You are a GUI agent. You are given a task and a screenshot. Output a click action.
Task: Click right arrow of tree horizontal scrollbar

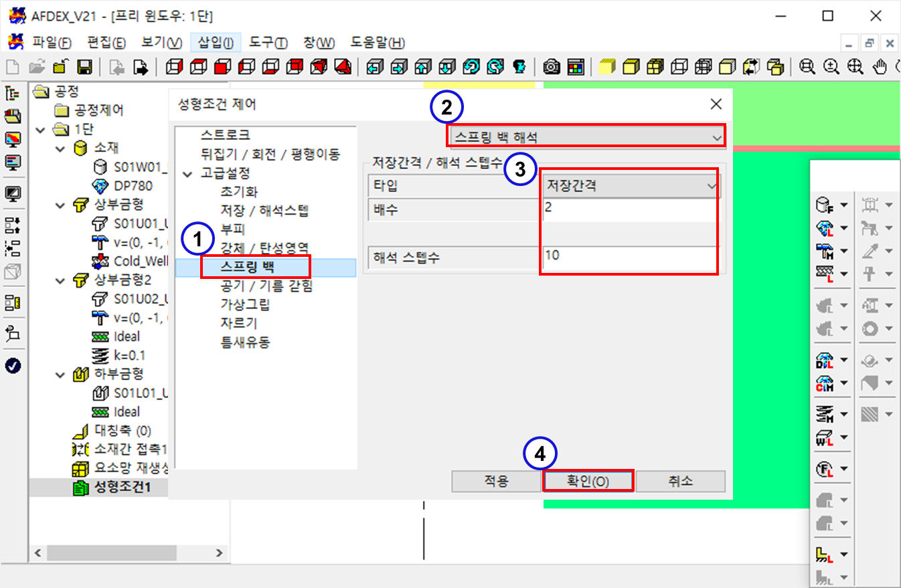click(x=219, y=553)
